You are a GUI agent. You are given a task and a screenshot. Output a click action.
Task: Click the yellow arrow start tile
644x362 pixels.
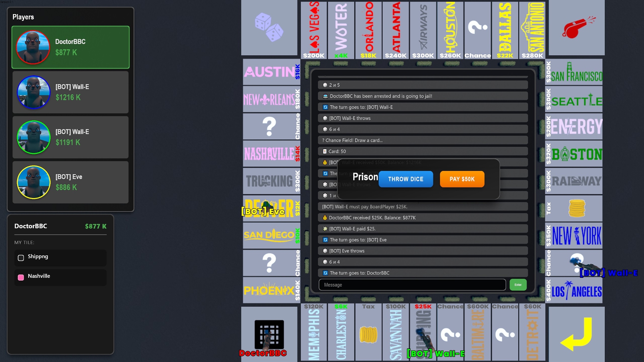(577, 334)
